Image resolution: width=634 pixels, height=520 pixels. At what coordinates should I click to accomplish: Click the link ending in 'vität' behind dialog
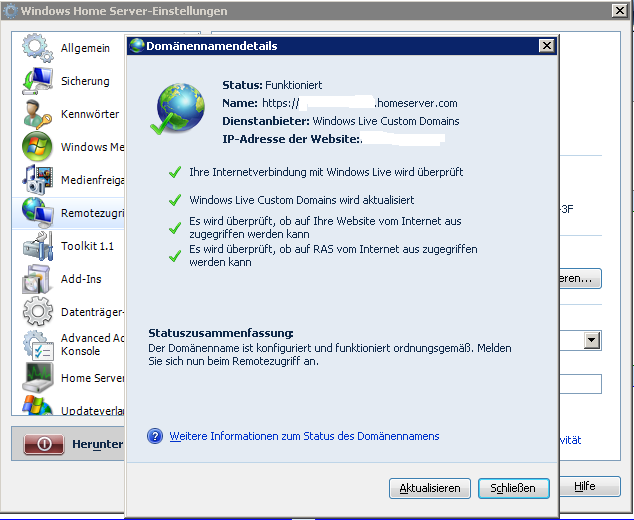click(x=571, y=440)
